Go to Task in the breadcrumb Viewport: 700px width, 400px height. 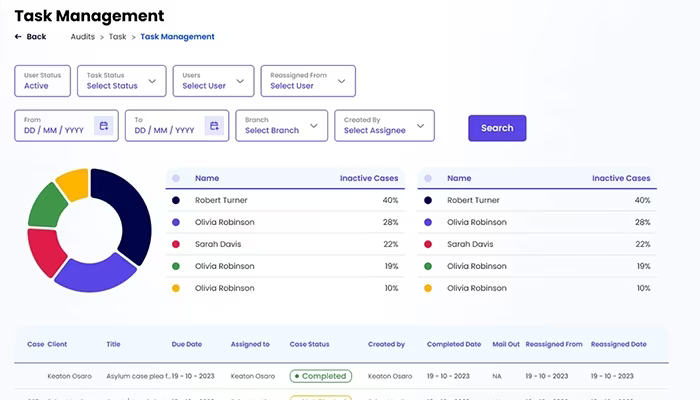click(117, 37)
